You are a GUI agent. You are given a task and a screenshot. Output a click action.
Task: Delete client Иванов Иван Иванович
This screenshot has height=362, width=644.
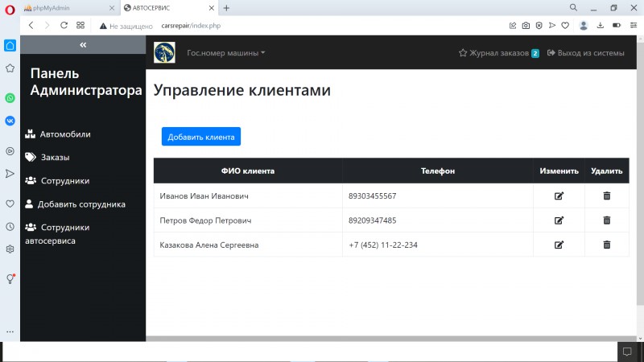tap(607, 195)
